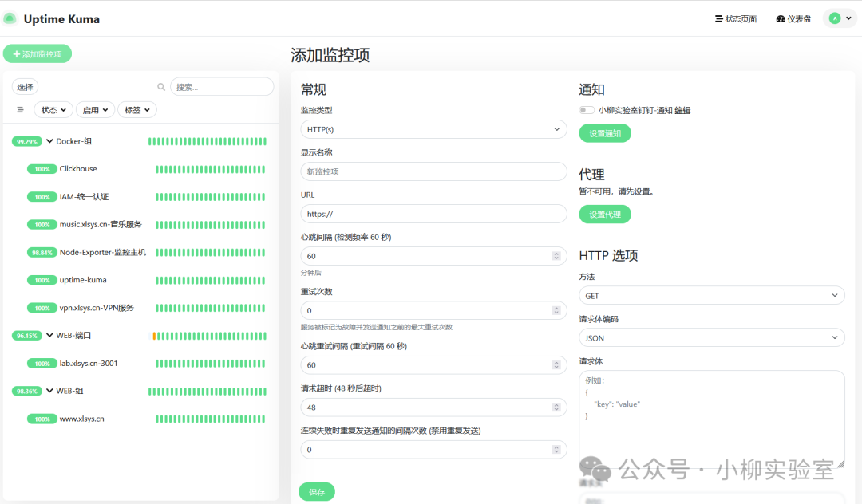
Task: Open the 状态 filter dropdown in sidebar
Action: [53, 109]
